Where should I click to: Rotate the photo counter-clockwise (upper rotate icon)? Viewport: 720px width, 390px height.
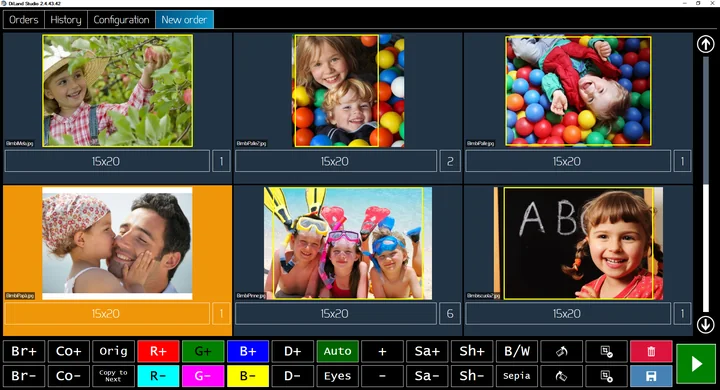562,351
